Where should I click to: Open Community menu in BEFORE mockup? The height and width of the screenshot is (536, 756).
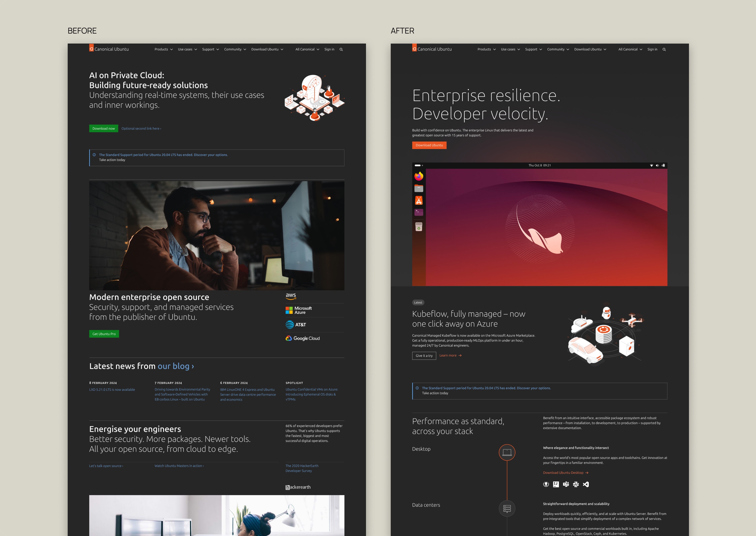click(235, 50)
